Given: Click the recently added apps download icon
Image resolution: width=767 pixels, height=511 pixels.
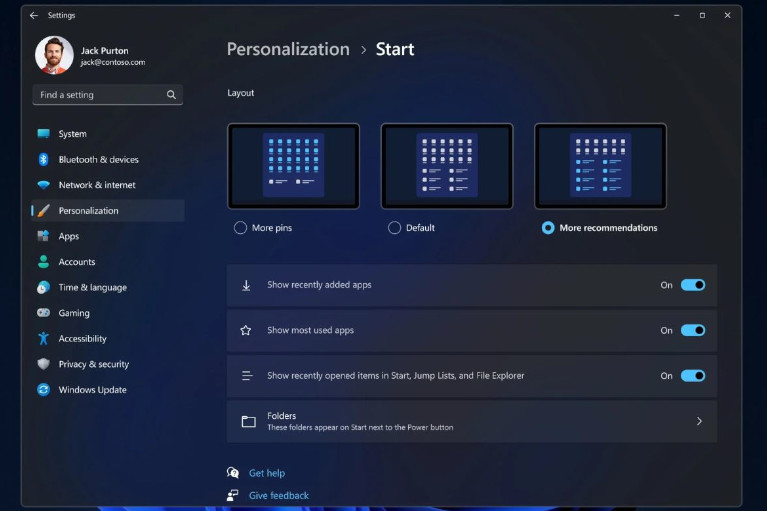Looking at the screenshot, I should [x=246, y=285].
